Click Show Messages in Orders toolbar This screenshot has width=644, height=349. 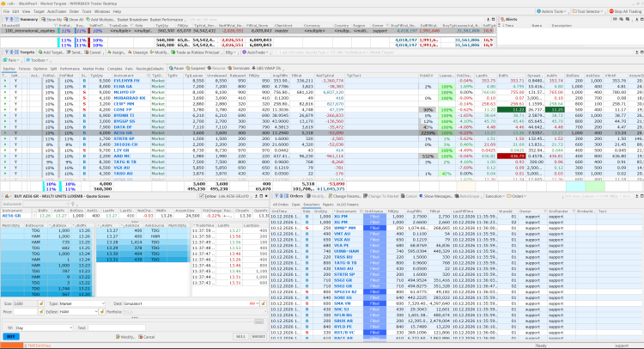[x=435, y=196]
